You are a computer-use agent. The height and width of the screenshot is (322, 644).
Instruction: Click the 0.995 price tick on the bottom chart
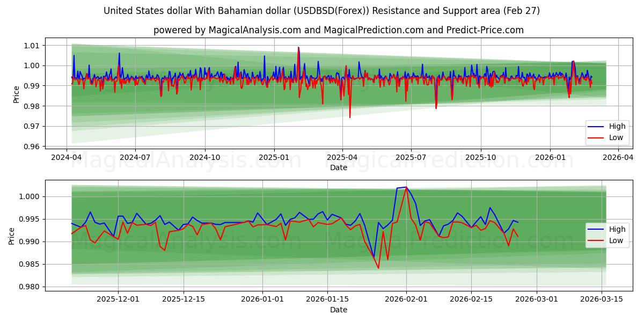30,219
